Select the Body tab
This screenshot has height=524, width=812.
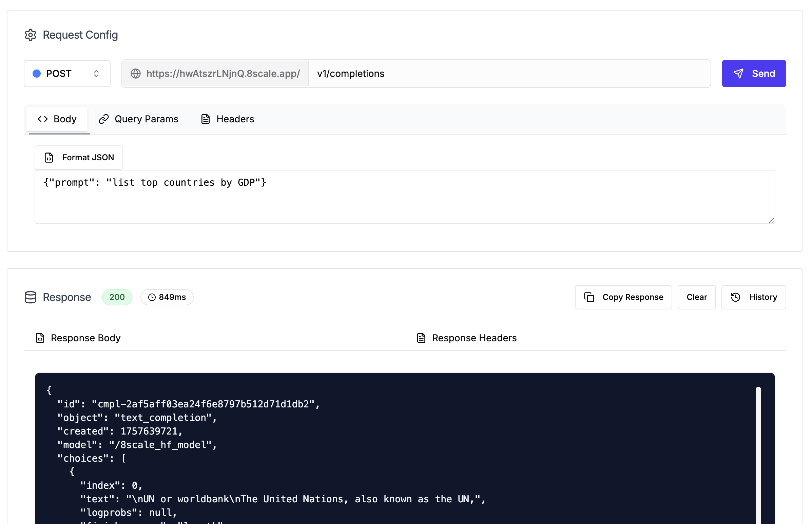tap(57, 119)
